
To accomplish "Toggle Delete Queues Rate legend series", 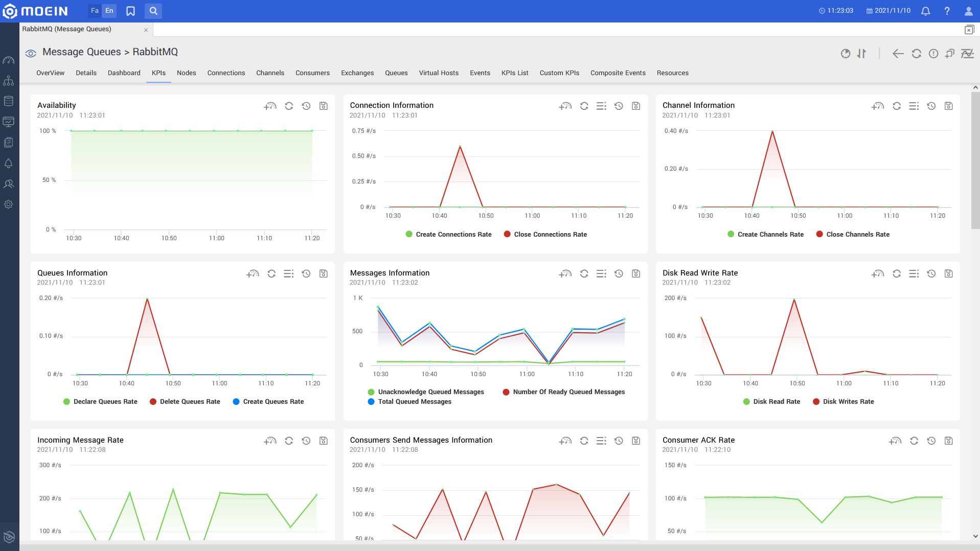I will 185,401.
